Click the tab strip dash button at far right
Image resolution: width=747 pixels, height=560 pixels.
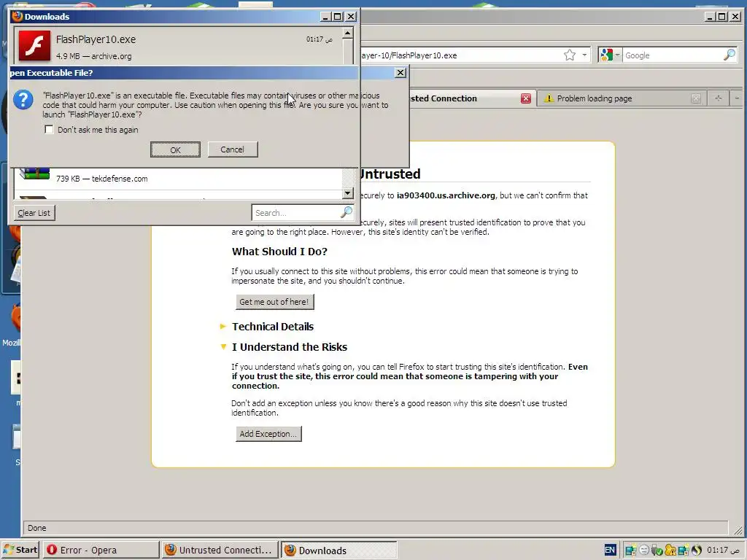(737, 98)
